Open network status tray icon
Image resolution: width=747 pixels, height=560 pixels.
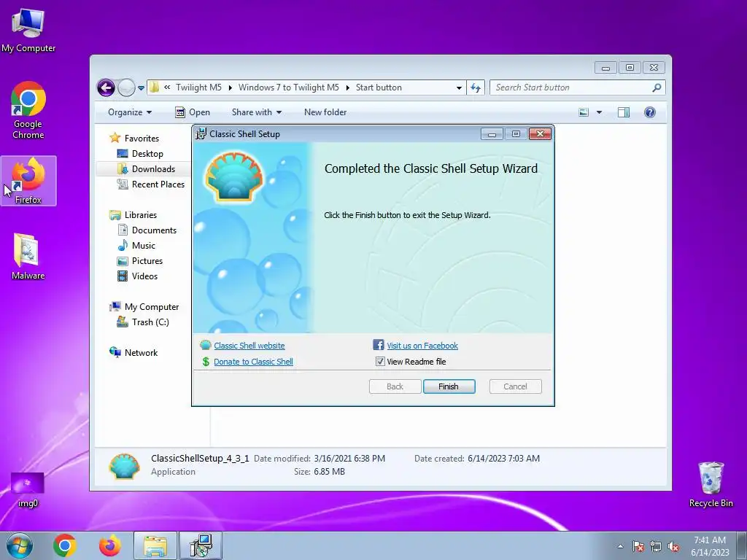(656, 546)
